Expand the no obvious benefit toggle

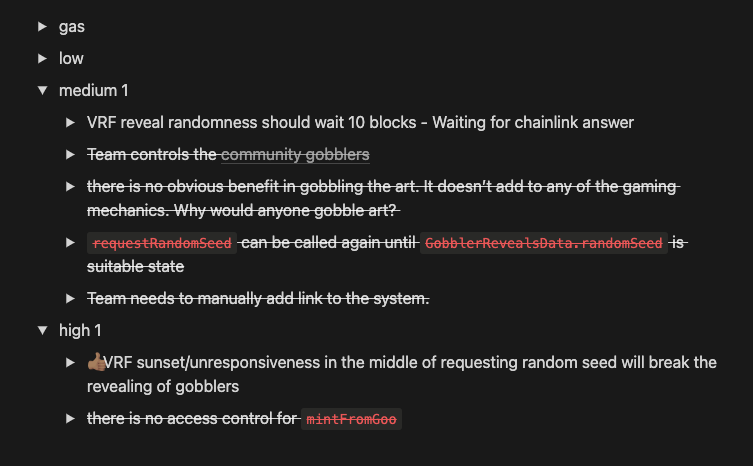[70, 186]
